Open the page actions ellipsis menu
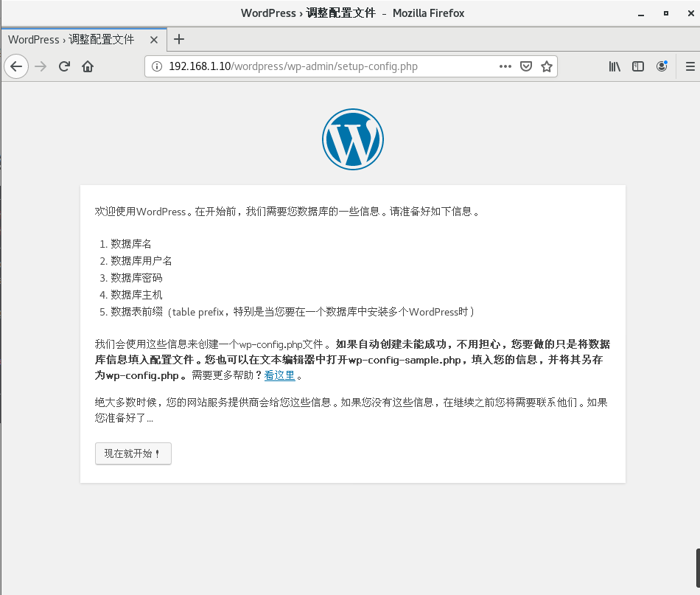The image size is (700, 595). click(x=505, y=66)
